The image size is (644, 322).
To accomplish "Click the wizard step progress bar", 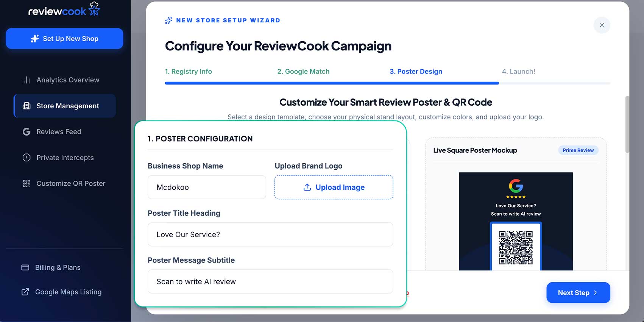I will click(x=387, y=83).
